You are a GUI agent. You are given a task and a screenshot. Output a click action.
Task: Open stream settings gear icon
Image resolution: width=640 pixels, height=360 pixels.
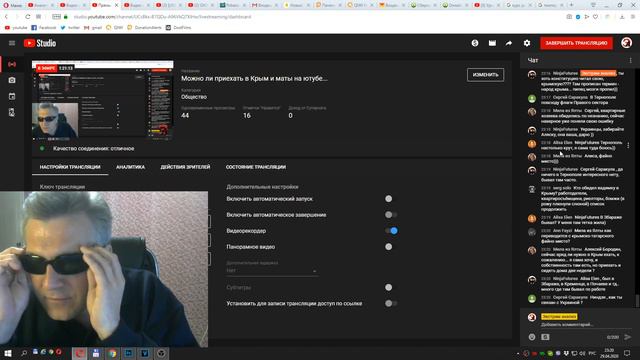click(x=527, y=43)
